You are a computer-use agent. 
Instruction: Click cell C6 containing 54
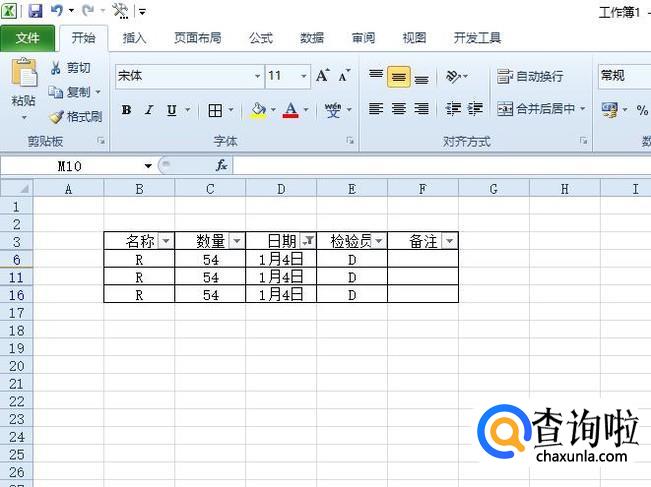(x=210, y=259)
